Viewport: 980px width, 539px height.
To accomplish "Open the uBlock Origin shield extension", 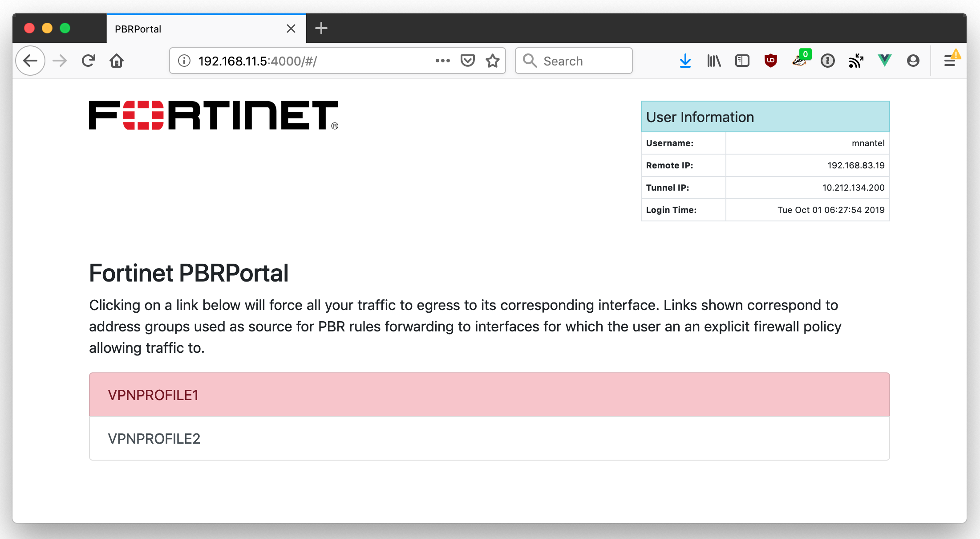I will click(771, 61).
